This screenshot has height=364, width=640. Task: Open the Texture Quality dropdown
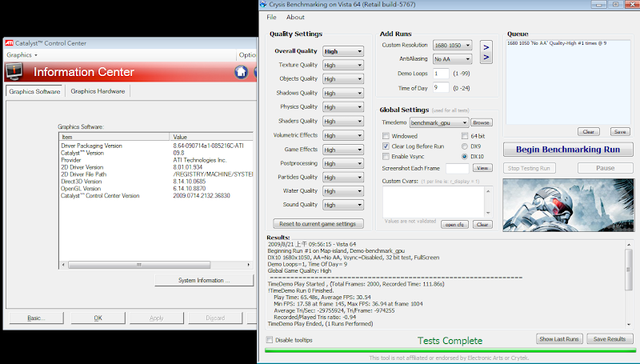point(343,66)
